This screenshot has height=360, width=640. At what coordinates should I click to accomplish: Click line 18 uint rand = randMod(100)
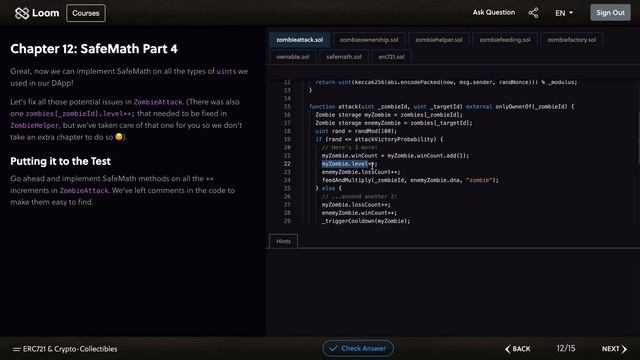click(356, 131)
